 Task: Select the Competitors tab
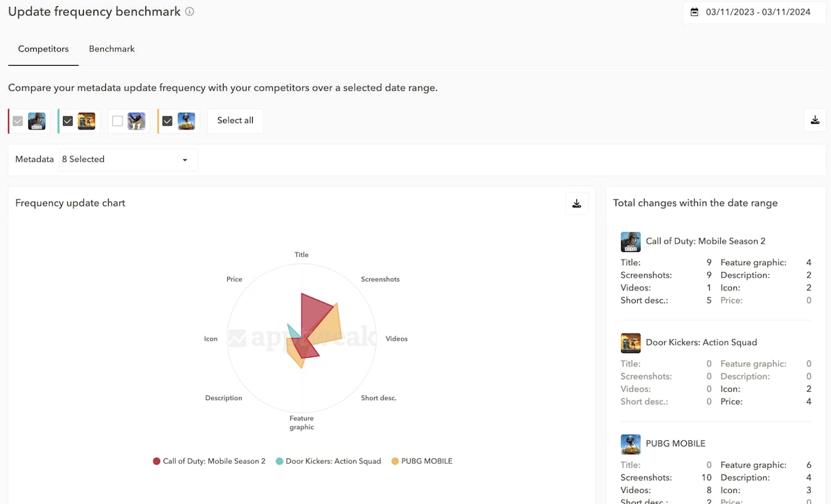pos(43,49)
